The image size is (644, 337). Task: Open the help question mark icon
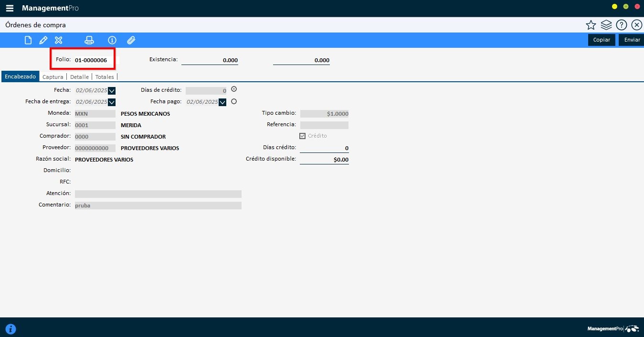[x=621, y=25]
